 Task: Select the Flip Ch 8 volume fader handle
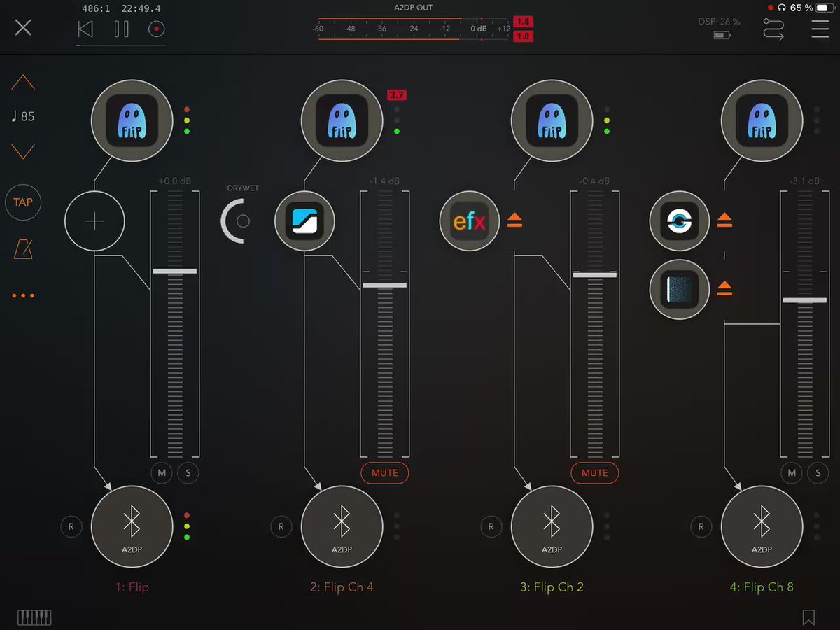coord(805,300)
